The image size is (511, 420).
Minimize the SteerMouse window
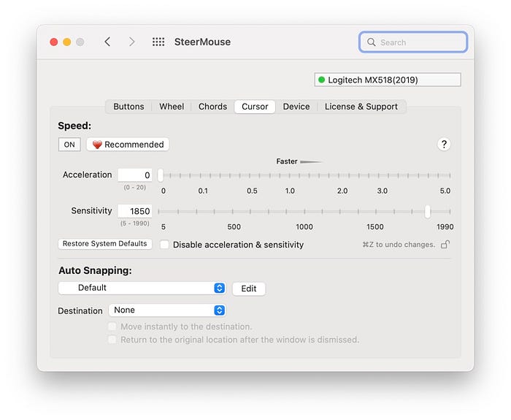pos(67,42)
